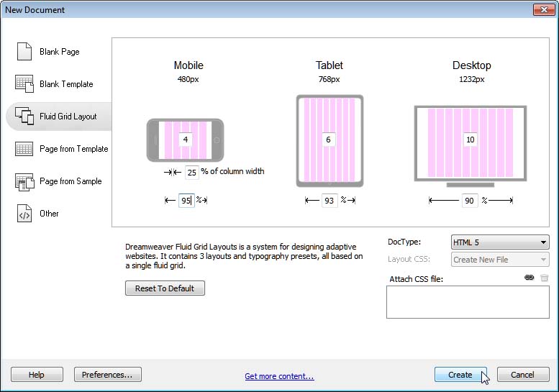The height and width of the screenshot is (392, 559).
Task: Click inside the Attach CSS file list box
Action: [x=468, y=301]
